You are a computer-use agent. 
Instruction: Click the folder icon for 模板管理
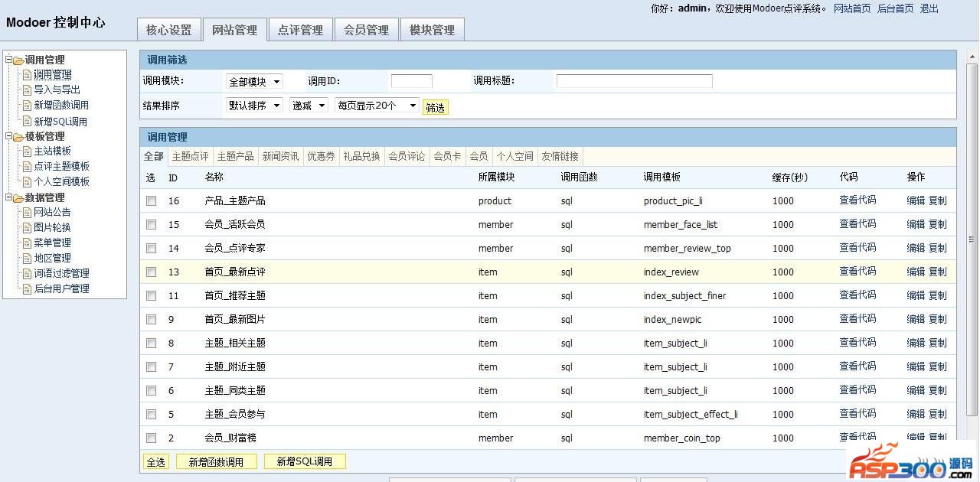(x=18, y=137)
